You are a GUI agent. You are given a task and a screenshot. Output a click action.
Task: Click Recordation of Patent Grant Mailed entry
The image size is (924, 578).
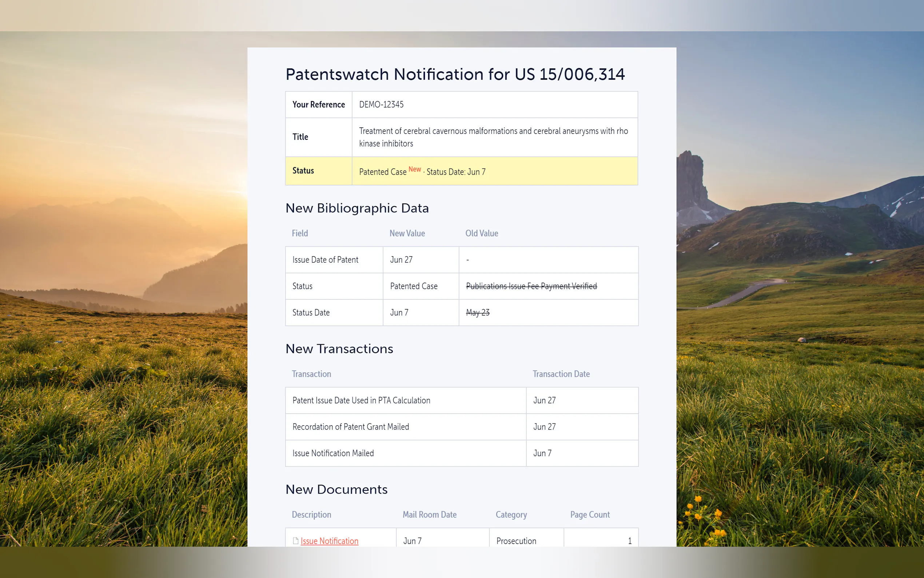coord(350,427)
